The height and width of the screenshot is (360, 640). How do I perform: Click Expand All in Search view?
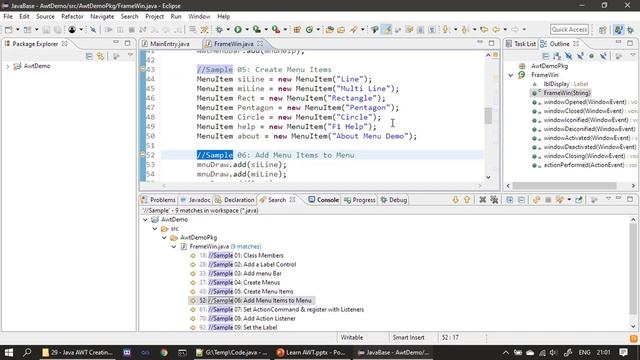(510, 200)
